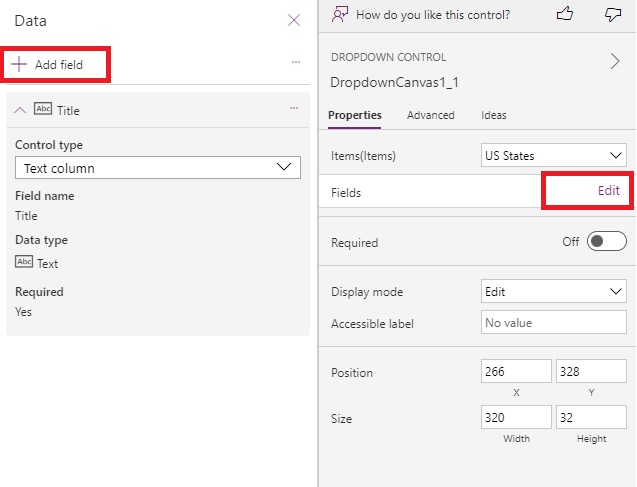637x487 pixels.
Task: Switch to the Properties tab
Action: (x=355, y=115)
